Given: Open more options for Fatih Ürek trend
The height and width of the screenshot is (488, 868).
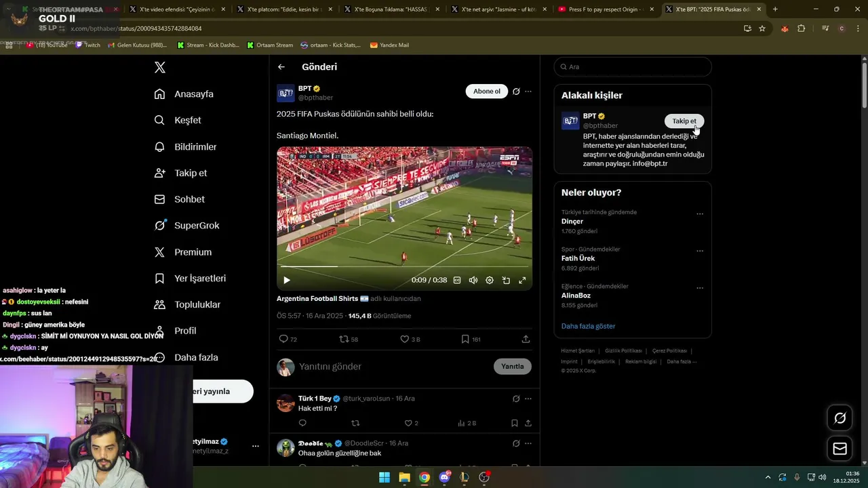Looking at the screenshot, I should [x=700, y=251].
